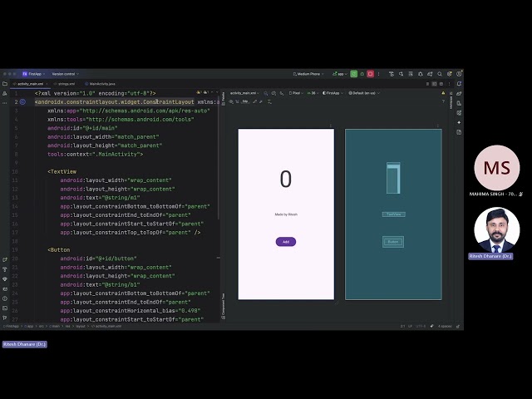
Task: Click layout_constraintHorizontal_bias="0.498" line
Action: (131, 310)
